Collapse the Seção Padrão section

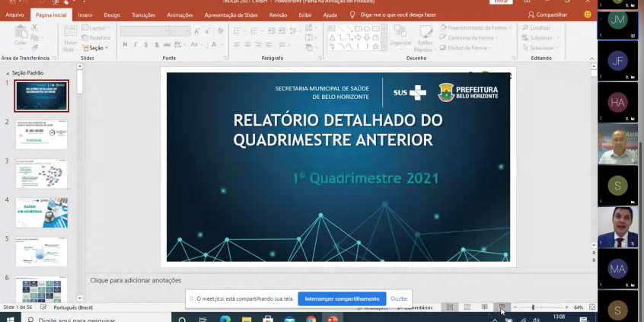coord(7,73)
